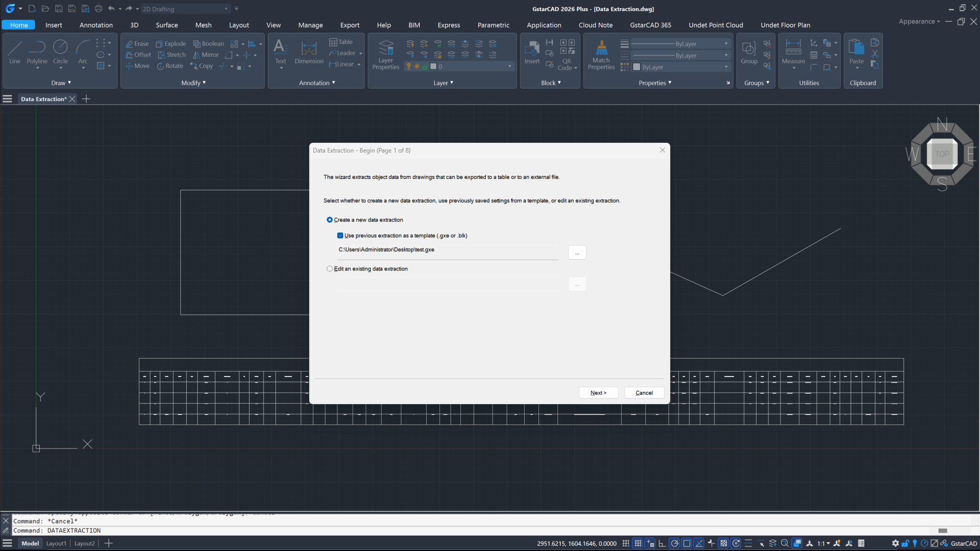The image size is (980, 551).
Task: Toggle snap mode in status bar
Action: click(626, 543)
